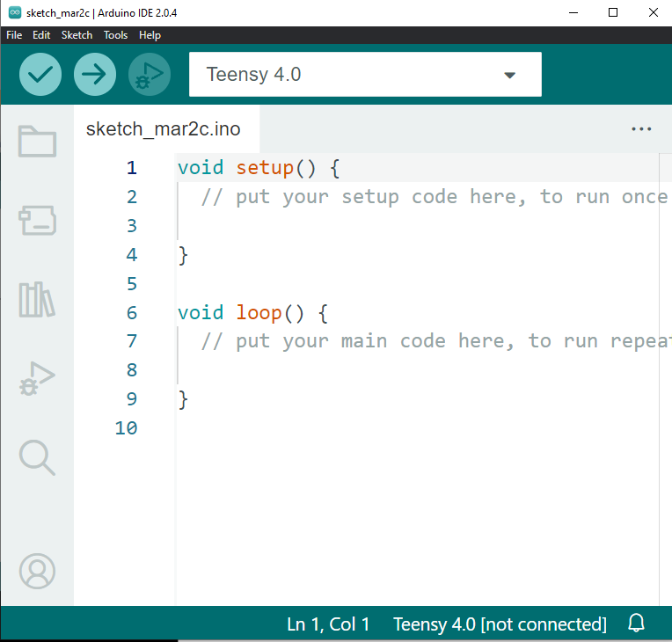Start debugging with the toolbar debug button

150,75
